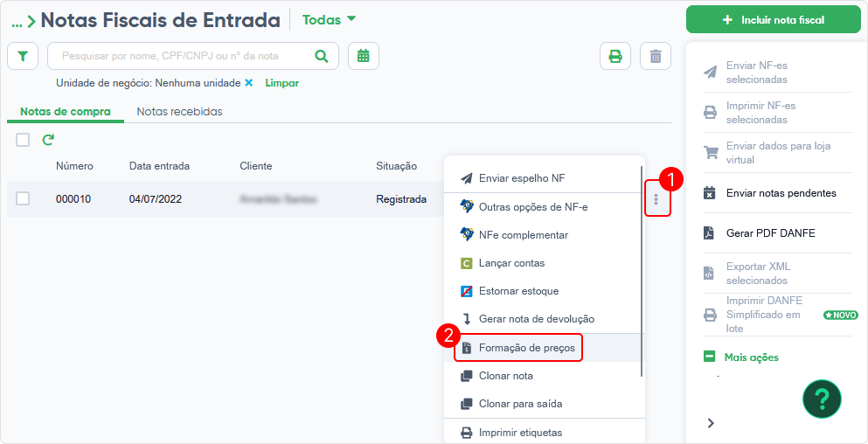Click the Estornar estoque icon
The image size is (868, 444).
(466, 291)
